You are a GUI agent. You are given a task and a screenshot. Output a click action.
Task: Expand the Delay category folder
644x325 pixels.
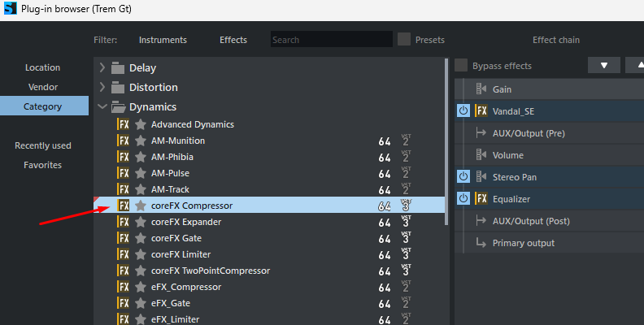tap(102, 67)
